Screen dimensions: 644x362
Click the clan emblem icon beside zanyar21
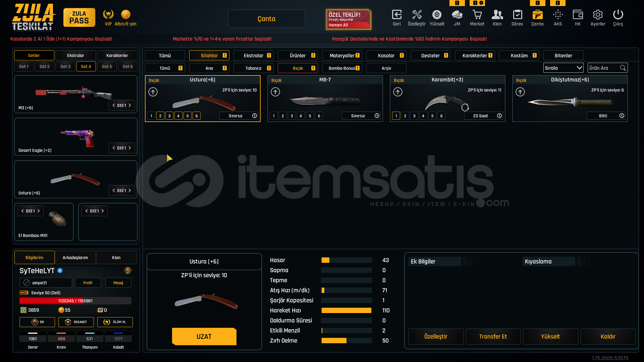click(x=26, y=283)
